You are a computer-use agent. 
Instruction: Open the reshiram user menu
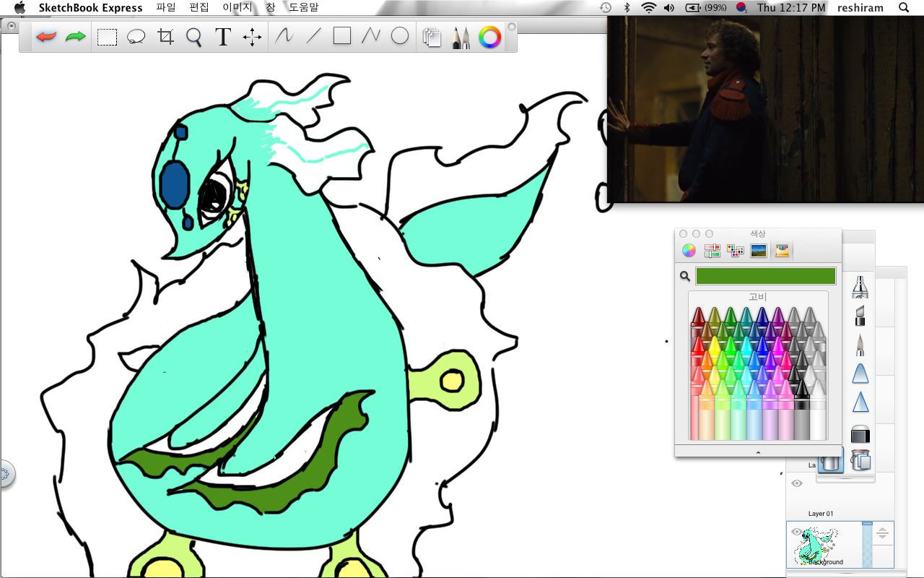[x=859, y=7]
